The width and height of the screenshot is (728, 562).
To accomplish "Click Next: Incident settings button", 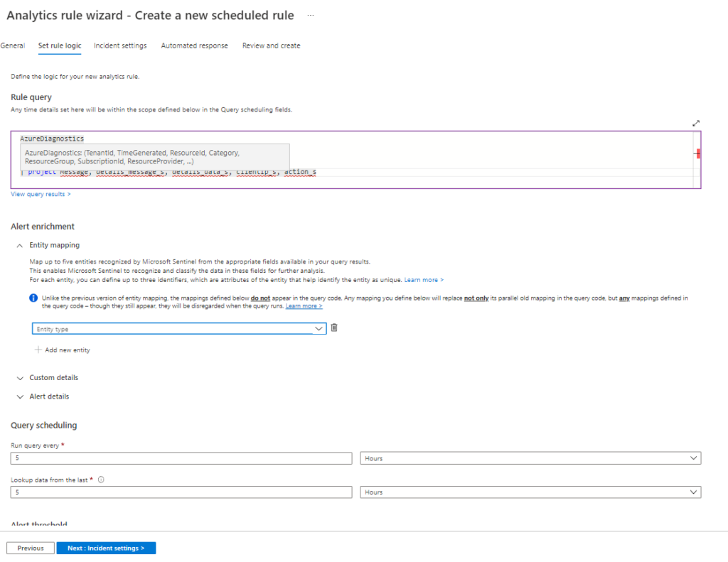I will click(106, 548).
